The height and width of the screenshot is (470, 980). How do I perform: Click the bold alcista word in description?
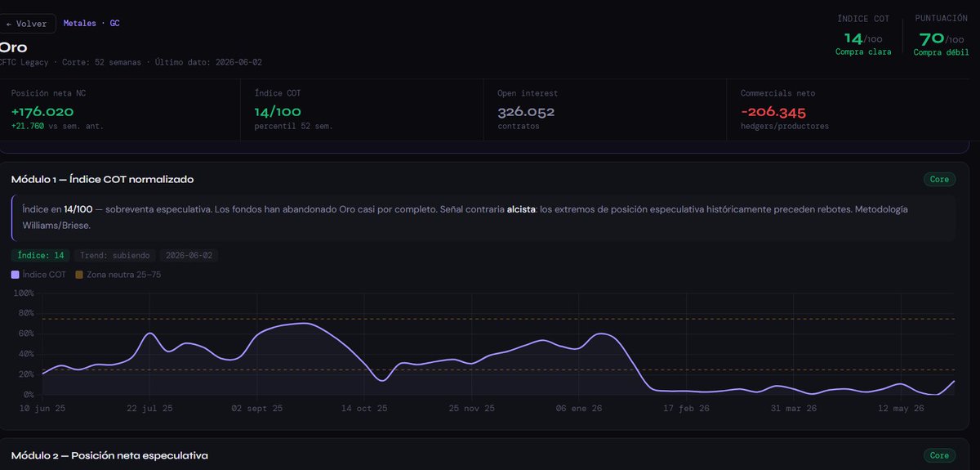[x=521, y=210]
